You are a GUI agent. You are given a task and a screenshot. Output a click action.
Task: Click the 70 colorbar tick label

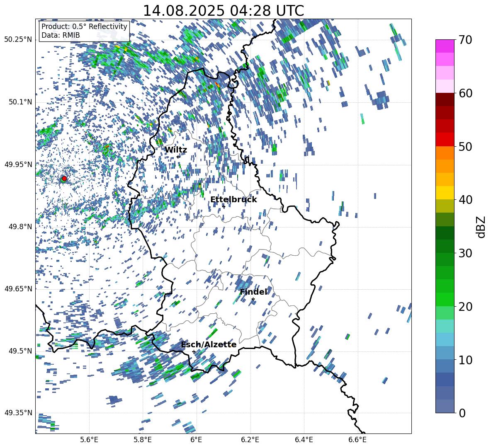click(x=465, y=40)
